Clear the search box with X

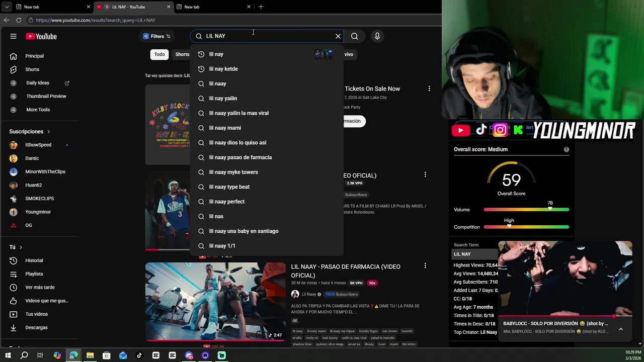[338, 36]
